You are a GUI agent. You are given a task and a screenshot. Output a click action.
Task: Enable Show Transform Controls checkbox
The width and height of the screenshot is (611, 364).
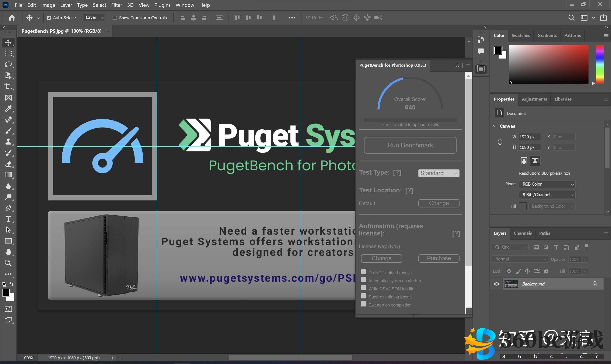115,18
